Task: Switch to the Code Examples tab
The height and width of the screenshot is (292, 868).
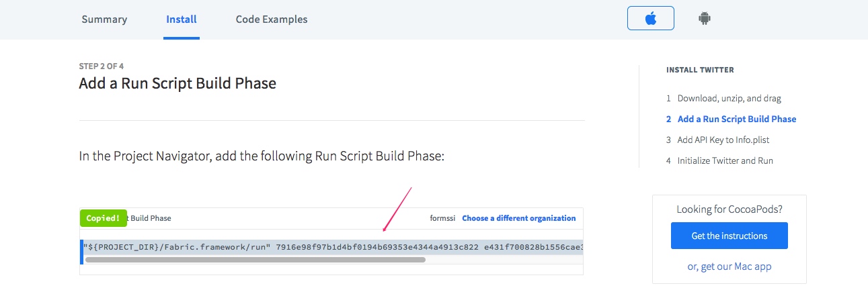Action: pyautogui.click(x=271, y=19)
